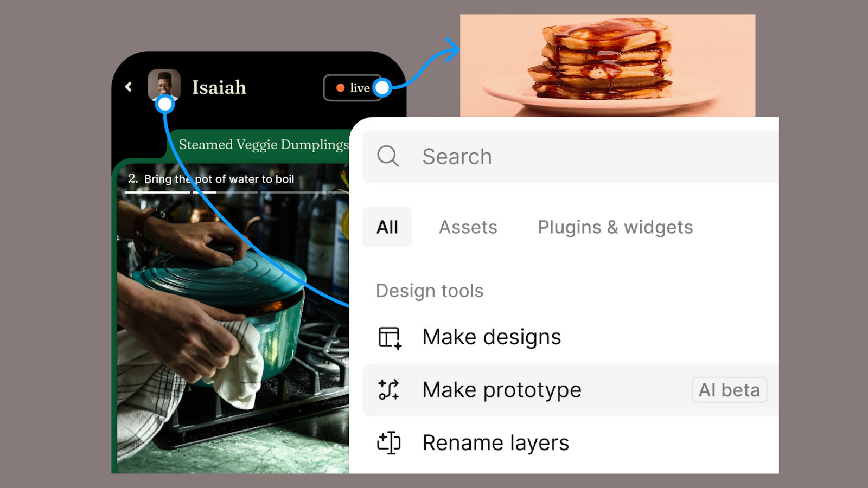Click the Rename layers icon
This screenshot has width=868, height=488.
coord(389,442)
